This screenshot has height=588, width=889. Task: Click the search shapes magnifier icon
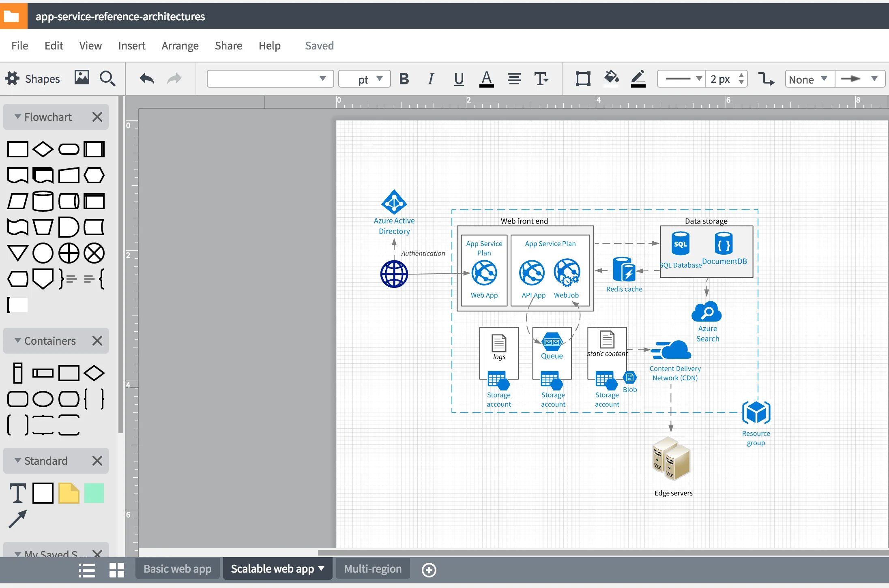pyautogui.click(x=107, y=78)
